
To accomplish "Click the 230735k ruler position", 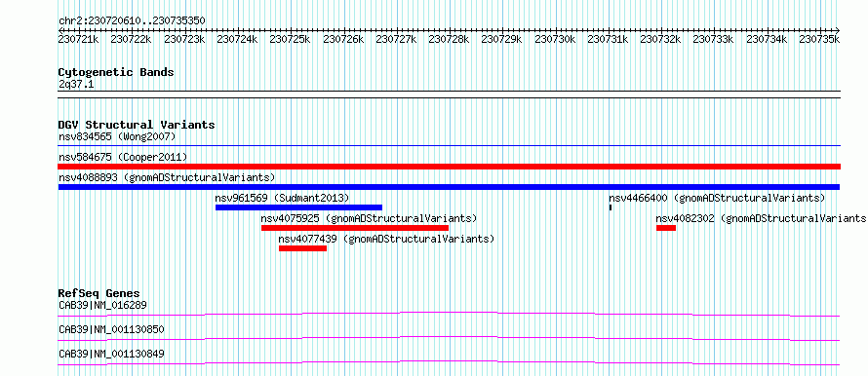I will pyautogui.click(x=820, y=39).
